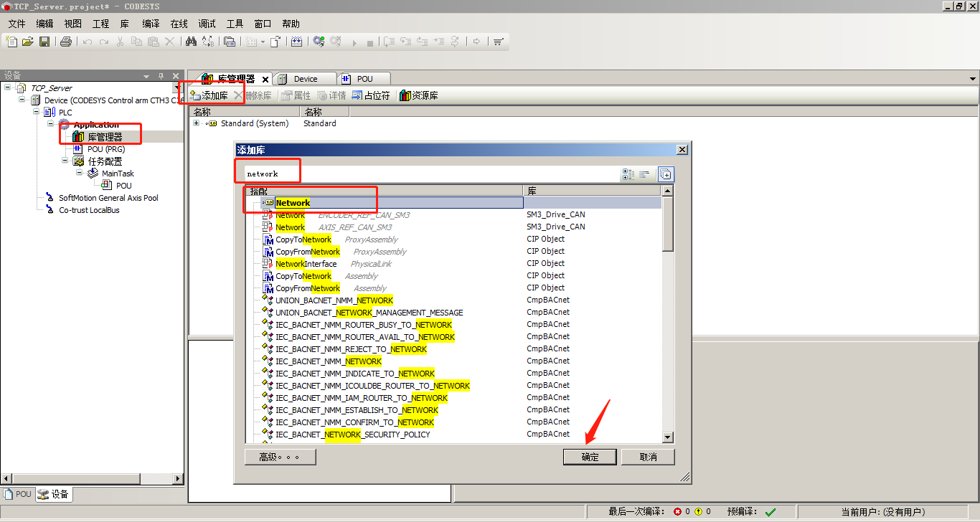Select IEC_BACNET_NETWORK_SECURITY_POLICY entry

353,435
